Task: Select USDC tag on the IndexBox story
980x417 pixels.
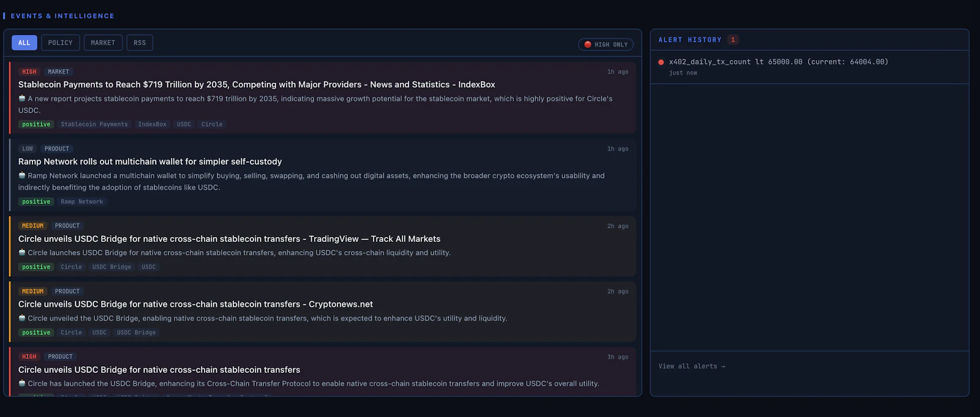Action: 184,124
